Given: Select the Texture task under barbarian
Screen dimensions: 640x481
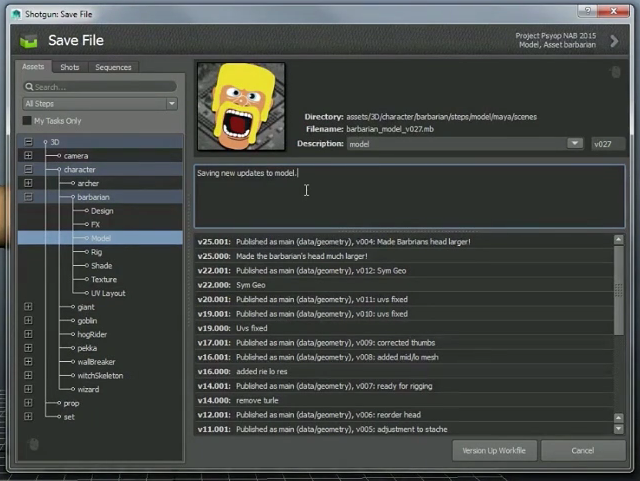Looking at the screenshot, I should pos(104,279).
